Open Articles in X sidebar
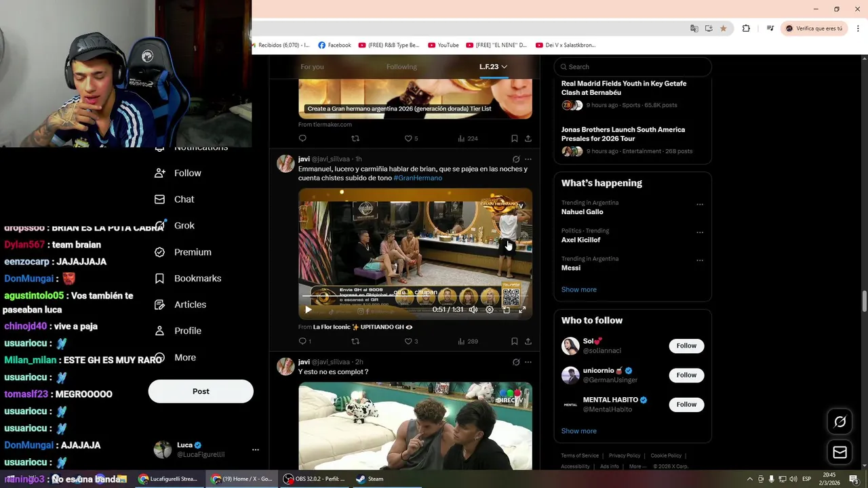The width and height of the screenshot is (868, 488). coord(180,304)
